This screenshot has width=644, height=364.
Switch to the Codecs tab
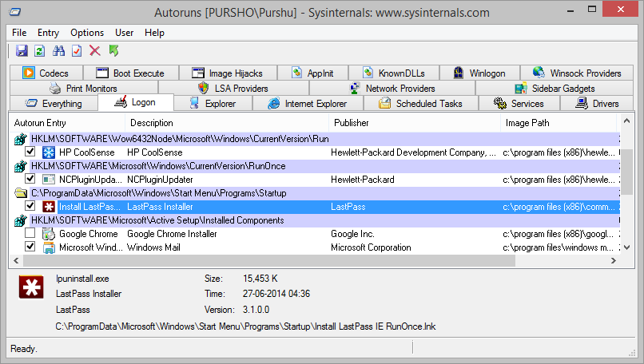coord(46,73)
